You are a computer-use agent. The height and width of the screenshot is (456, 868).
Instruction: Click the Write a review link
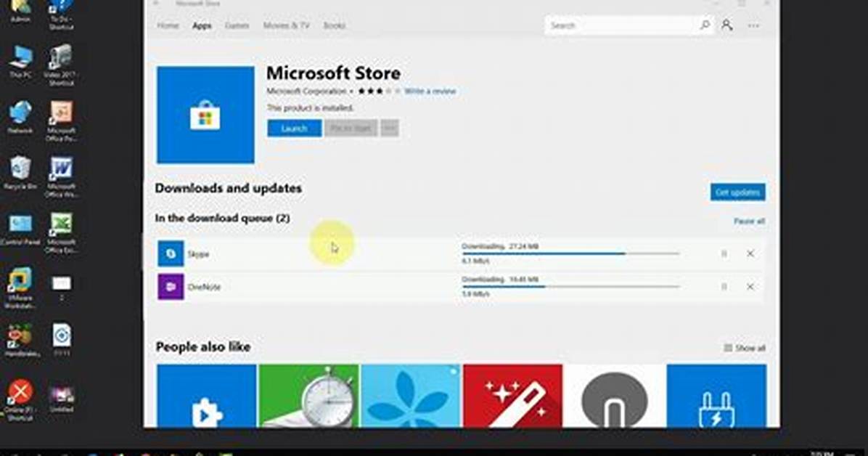430,91
